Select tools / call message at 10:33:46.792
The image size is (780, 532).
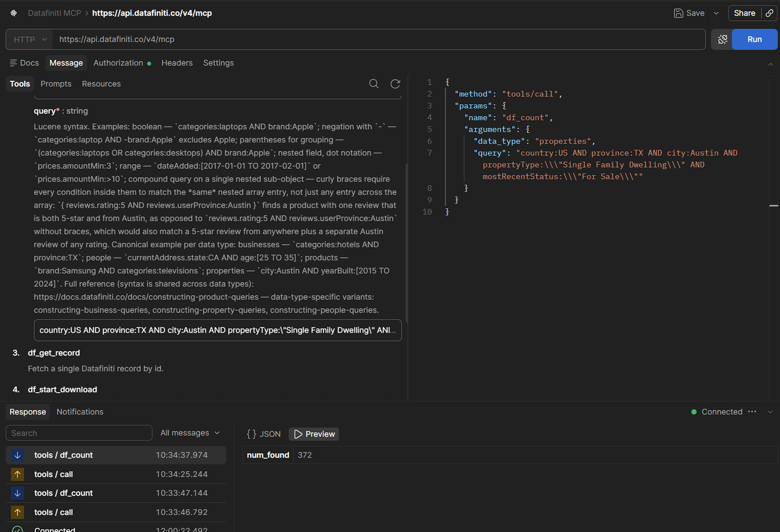(116, 512)
